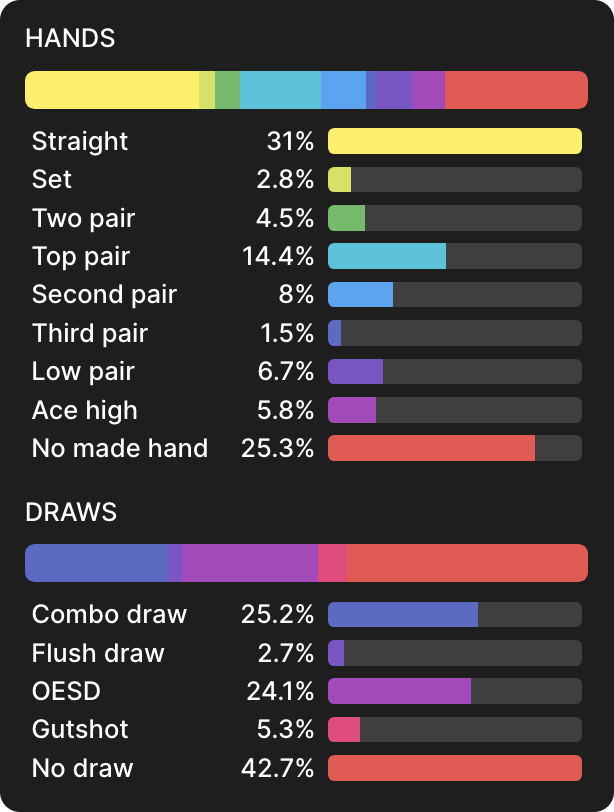The width and height of the screenshot is (614, 812).
Task: Click yellow segment in HANDS stacked bar
Action: [x=111, y=90]
